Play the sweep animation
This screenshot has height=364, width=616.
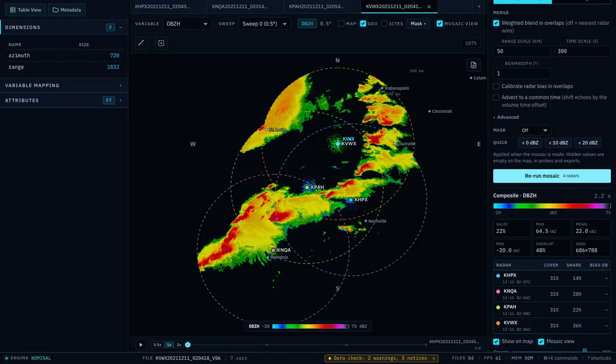coord(140,345)
